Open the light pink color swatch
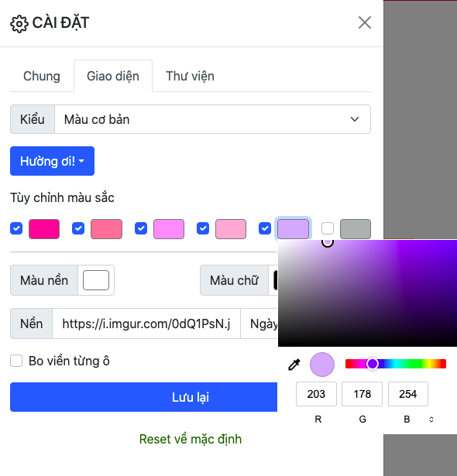This screenshot has width=457, height=476. [x=231, y=229]
